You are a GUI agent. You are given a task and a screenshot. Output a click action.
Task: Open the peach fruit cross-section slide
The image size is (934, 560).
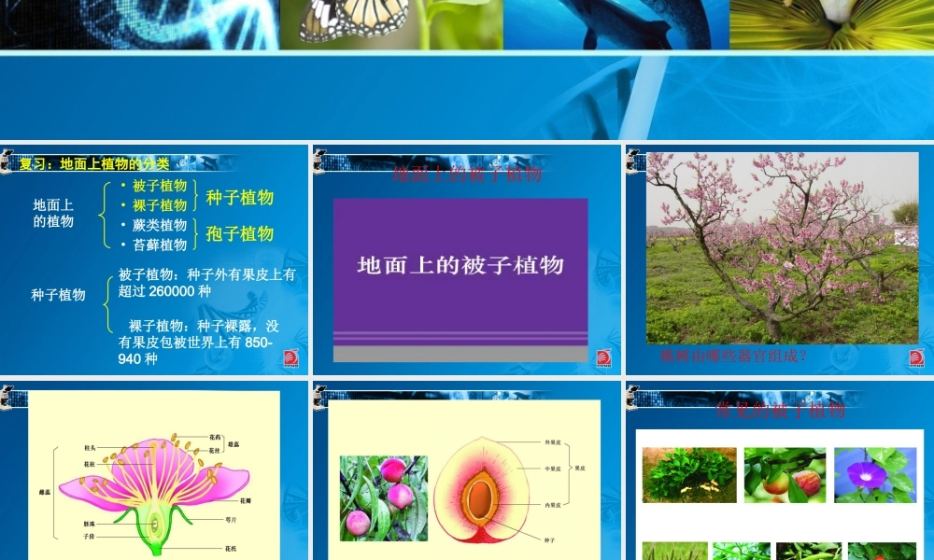point(466,470)
